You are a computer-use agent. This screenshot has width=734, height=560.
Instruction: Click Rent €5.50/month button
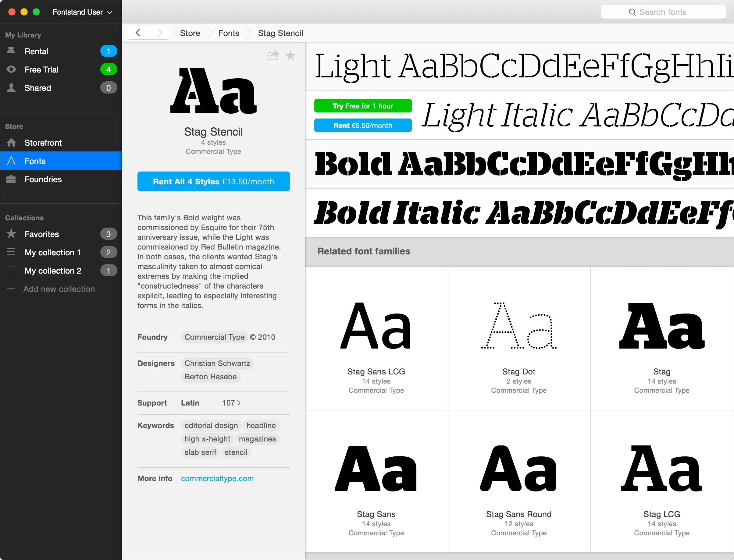click(363, 125)
